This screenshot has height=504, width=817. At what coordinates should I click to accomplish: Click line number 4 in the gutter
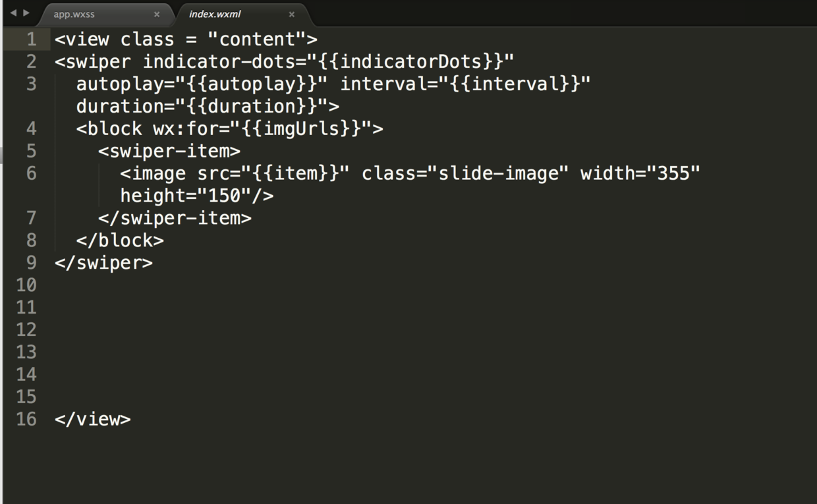pos(31,128)
